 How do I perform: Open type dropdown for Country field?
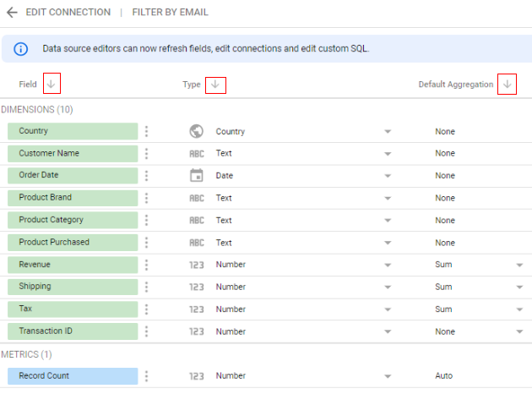[x=388, y=131]
